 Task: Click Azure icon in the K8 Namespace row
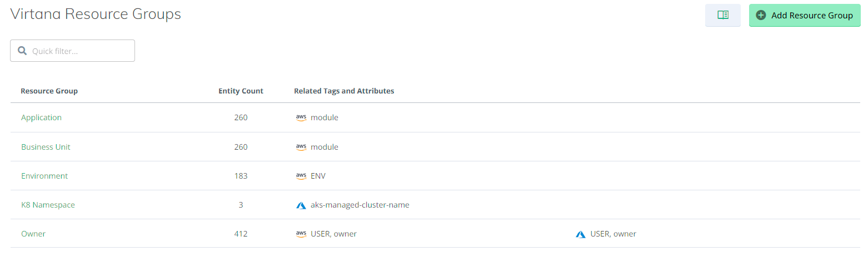pos(301,205)
